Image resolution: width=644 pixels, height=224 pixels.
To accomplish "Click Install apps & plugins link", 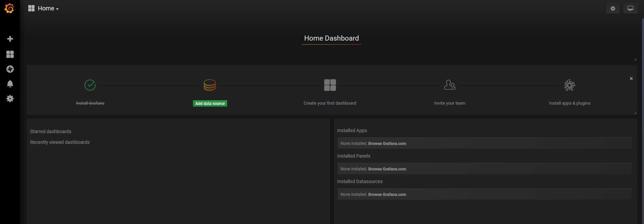I will coord(569,103).
